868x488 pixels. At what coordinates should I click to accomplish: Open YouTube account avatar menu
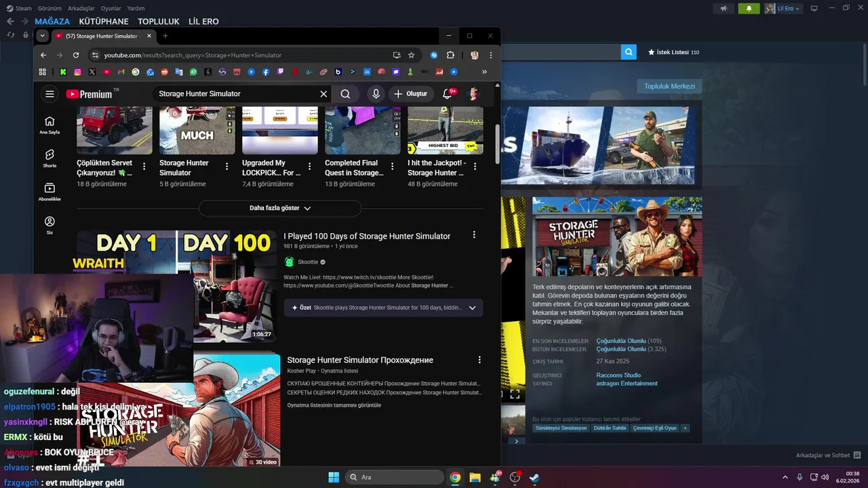473,94
